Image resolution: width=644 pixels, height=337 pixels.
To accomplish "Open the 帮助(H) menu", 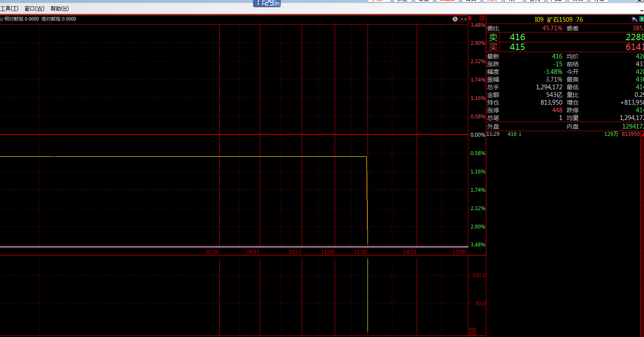I will [59, 9].
